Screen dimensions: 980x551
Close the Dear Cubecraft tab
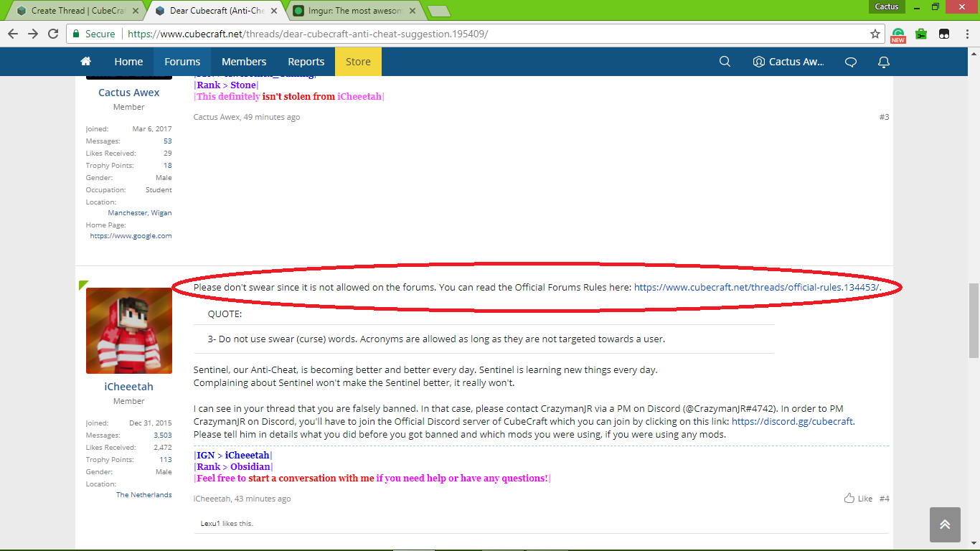tap(274, 11)
